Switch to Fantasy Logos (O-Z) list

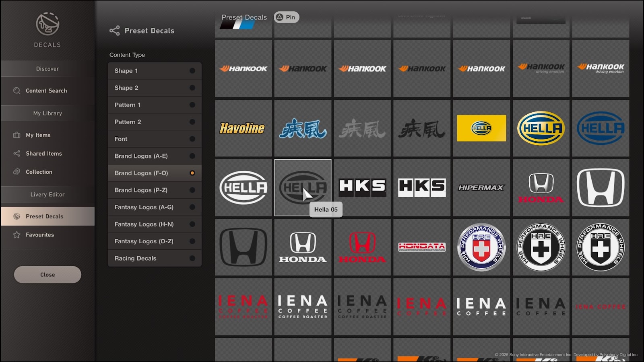pyautogui.click(x=155, y=241)
